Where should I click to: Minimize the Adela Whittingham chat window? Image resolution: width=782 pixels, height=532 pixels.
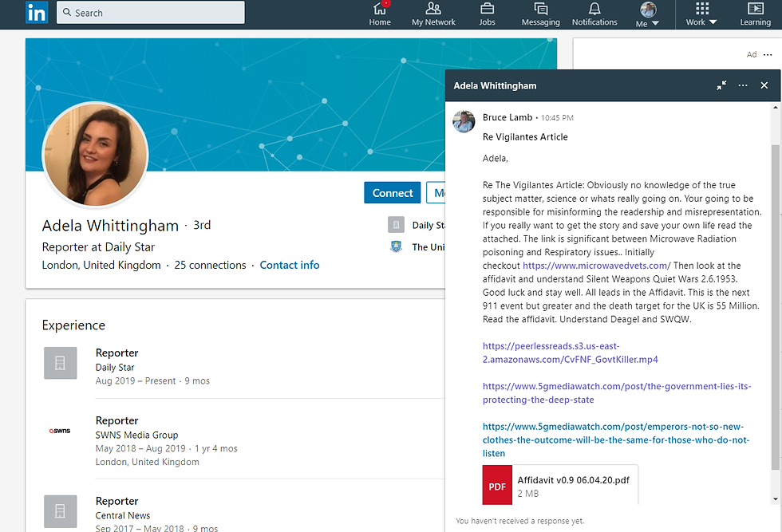click(721, 85)
